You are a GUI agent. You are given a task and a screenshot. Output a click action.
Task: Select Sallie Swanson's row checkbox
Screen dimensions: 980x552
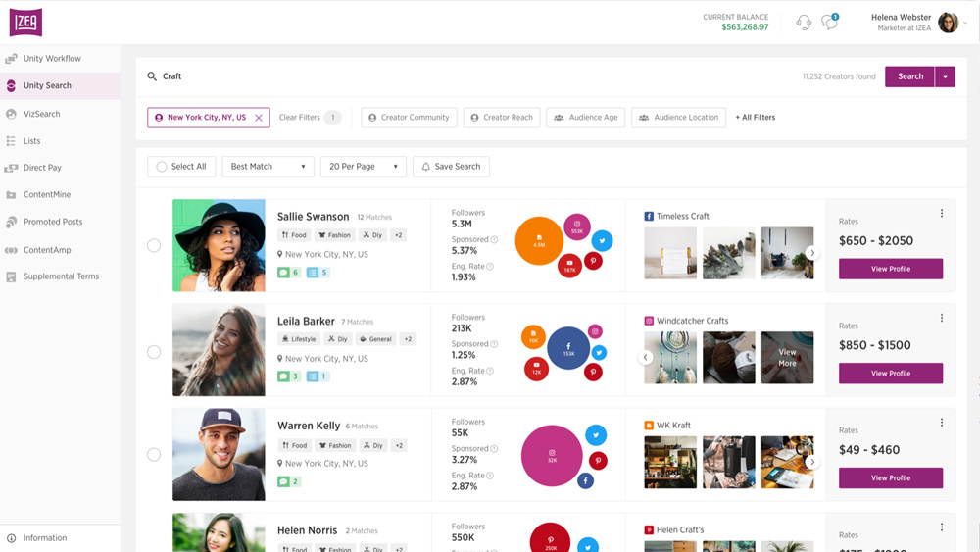pos(154,246)
